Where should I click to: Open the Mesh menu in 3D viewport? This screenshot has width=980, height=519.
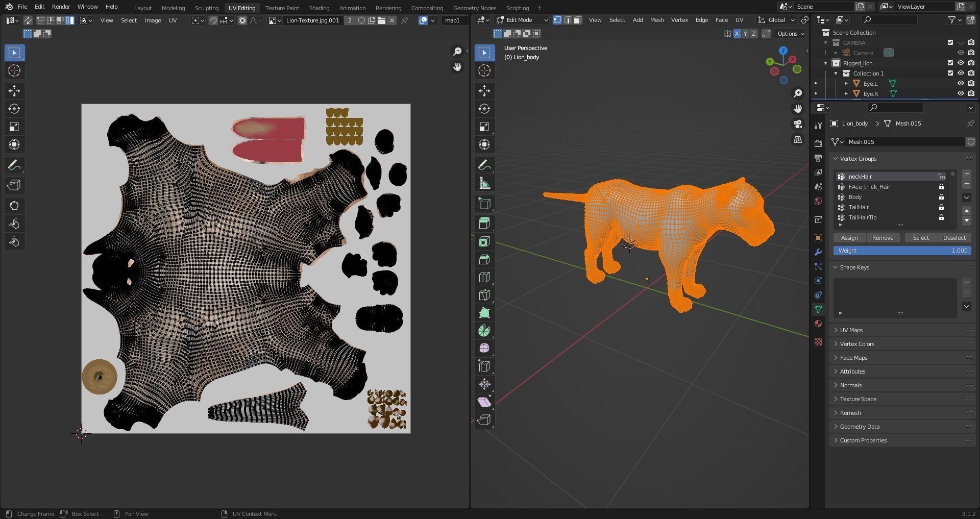tap(657, 20)
